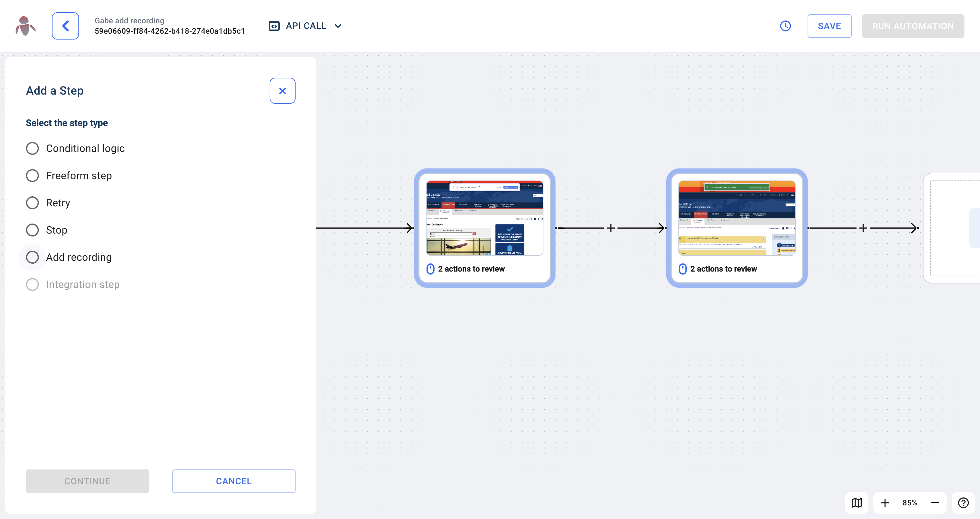Click the SAVE button
Screen dimensions: 980x519
tap(829, 26)
